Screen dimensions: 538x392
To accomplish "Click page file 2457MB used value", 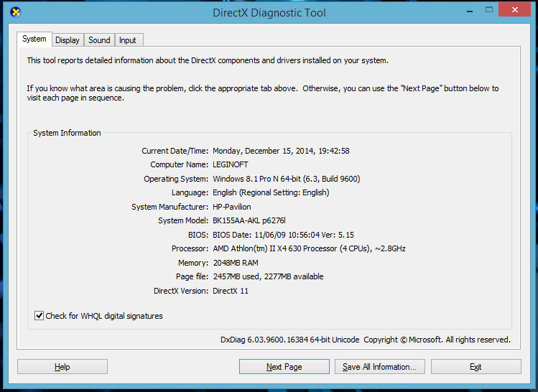I will 268,276.
